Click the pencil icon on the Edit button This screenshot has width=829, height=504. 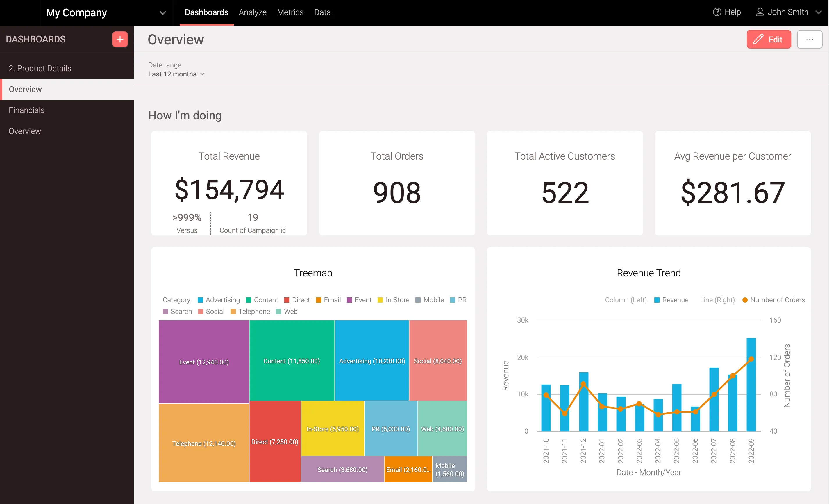pyautogui.click(x=759, y=39)
